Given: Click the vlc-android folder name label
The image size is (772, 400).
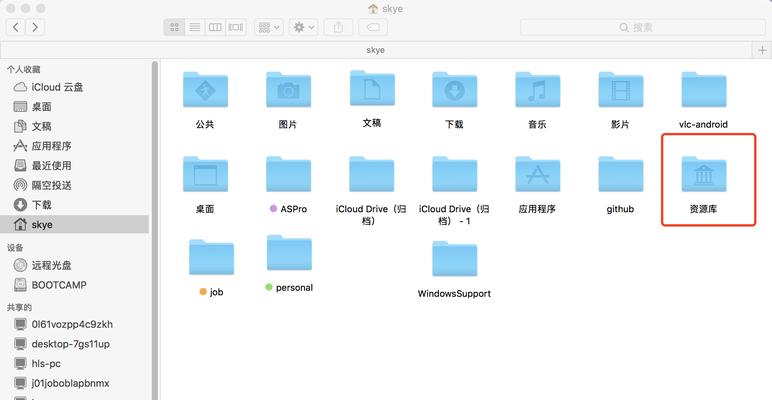Looking at the screenshot, I should pos(703,125).
